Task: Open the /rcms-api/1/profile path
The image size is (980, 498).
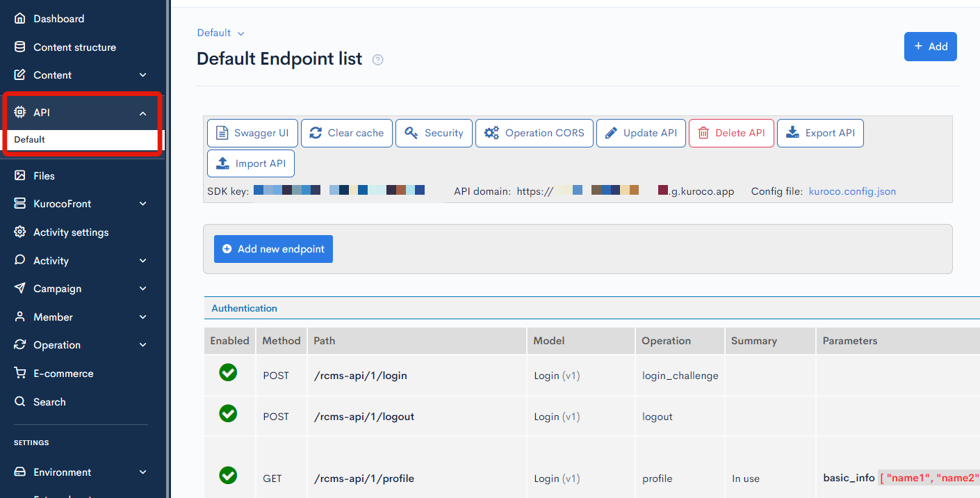Action: [x=364, y=479]
